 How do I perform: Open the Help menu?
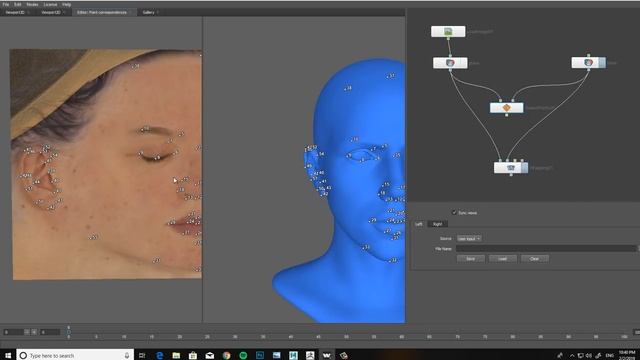coord(67,4)
